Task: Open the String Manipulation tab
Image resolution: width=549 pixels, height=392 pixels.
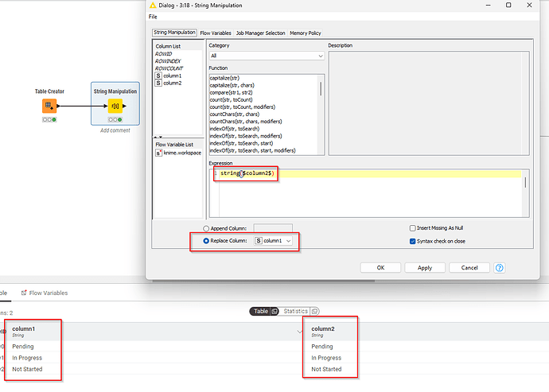Action: (174, 32)
